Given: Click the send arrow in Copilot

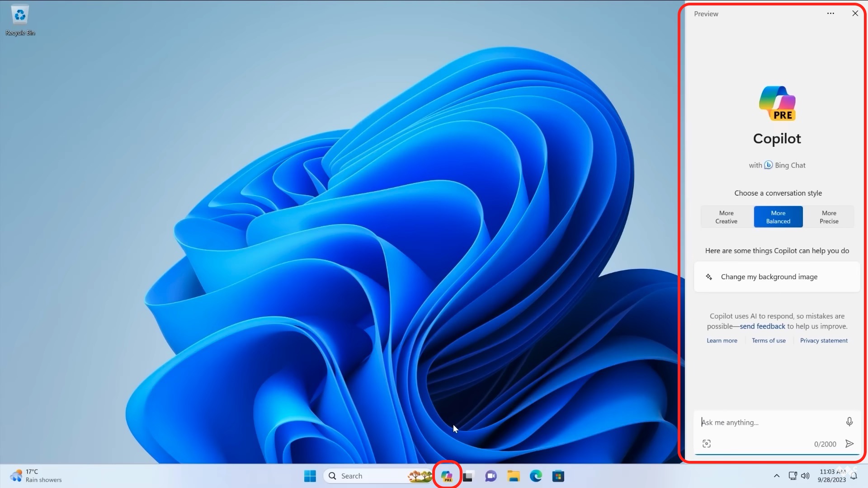Looking at the screenshot, I should click(x=849, y=444).
